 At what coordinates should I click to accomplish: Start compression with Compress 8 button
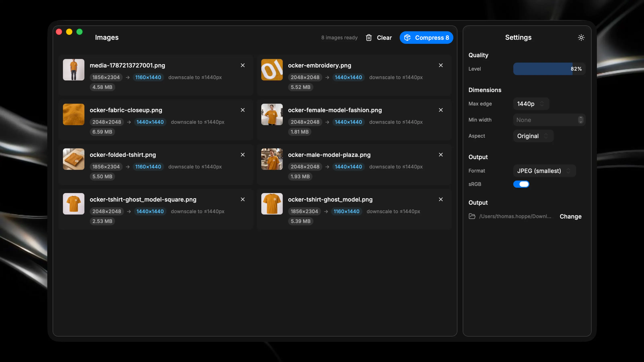pos(426,38)
